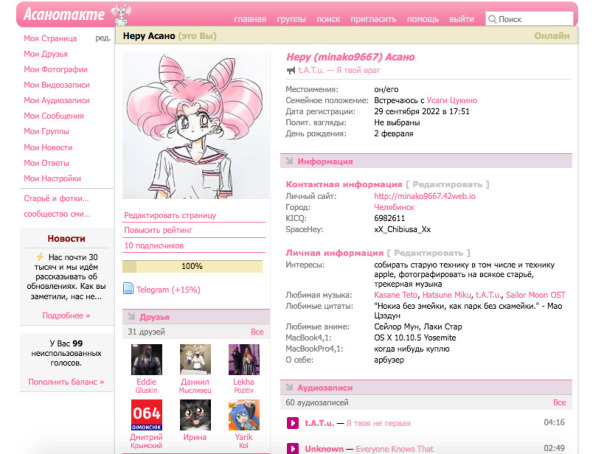
Task: Click Kasane Teto music link
Action: pyautogui.click(x=396, y=295)
